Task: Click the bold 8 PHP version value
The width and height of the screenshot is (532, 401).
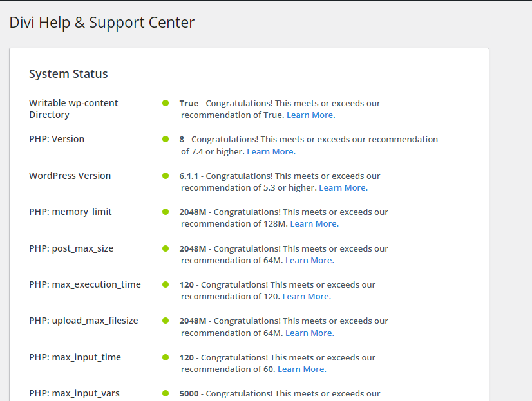Action: tap(182, 139)
